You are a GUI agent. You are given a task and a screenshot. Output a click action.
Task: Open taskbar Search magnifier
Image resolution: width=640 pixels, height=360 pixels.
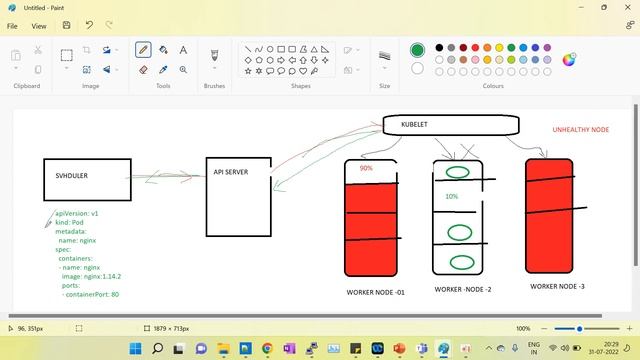coord(157,348)
